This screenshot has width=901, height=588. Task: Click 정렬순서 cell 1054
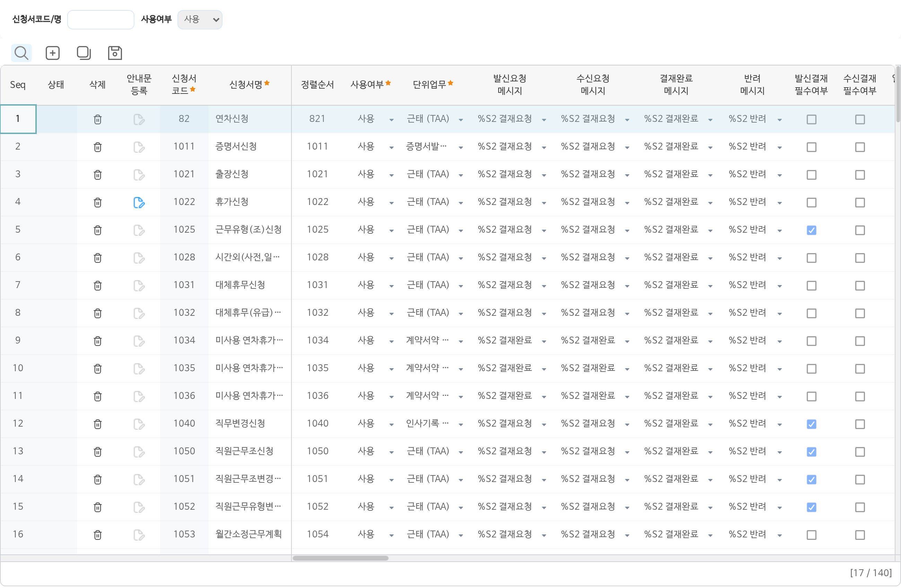317,534
